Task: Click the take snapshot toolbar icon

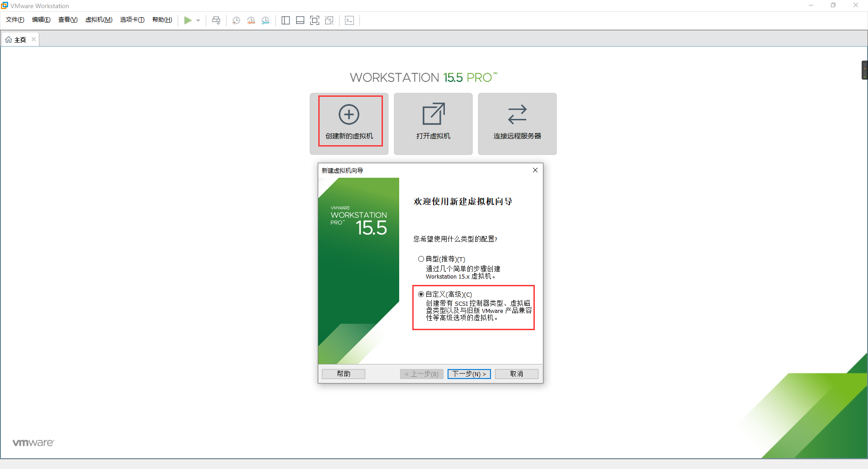Action: 236,20
